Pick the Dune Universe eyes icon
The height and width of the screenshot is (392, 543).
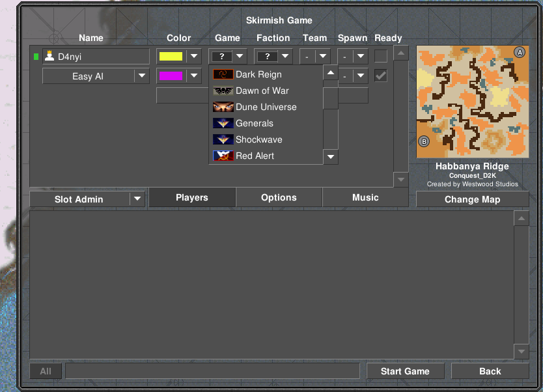tap(223, 107)
